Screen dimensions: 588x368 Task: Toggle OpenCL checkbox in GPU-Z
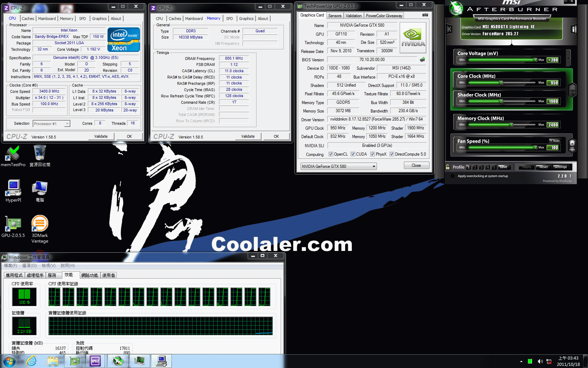click(331, 154)
